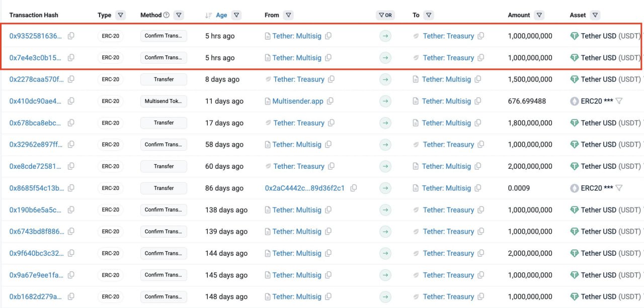
Task: Open the Asset column filter
Action: point(595,15)
